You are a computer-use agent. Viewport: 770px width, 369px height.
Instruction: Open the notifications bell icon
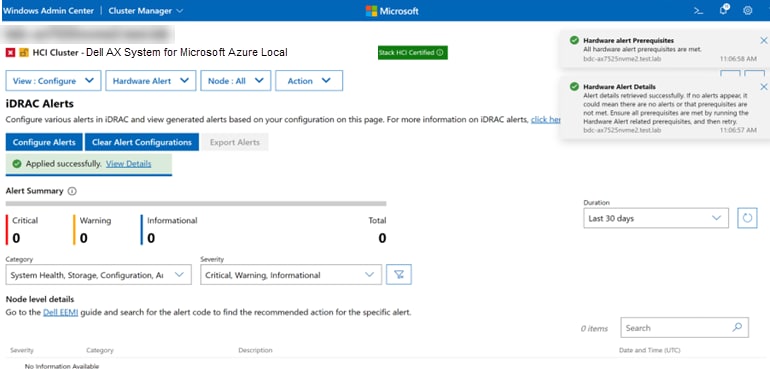pos(724,10)
